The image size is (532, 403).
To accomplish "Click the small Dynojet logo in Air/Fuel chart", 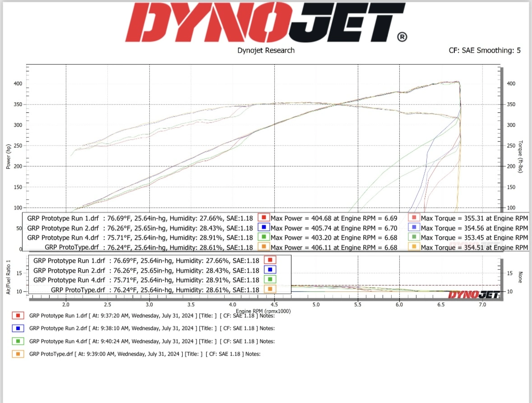I will coord(474,294).
